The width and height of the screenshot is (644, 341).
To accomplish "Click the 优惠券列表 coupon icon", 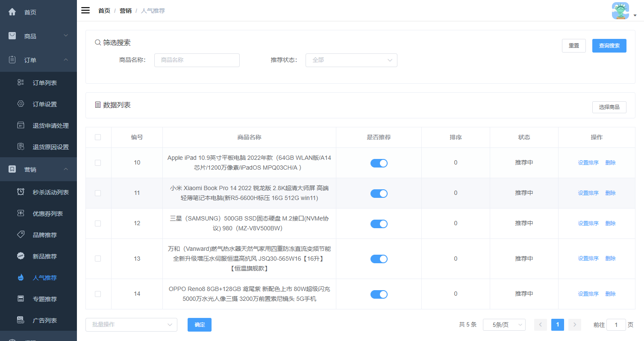I will click(21, 213).
